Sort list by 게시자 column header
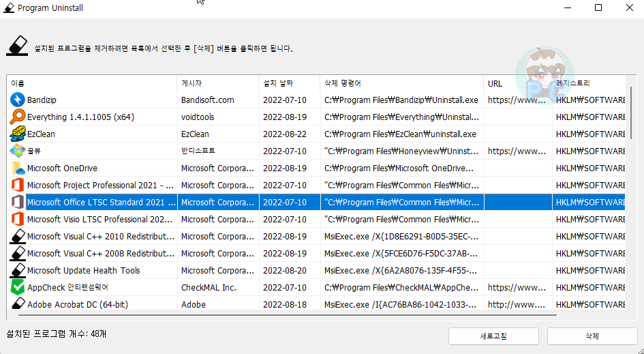 tap(218, 83)
